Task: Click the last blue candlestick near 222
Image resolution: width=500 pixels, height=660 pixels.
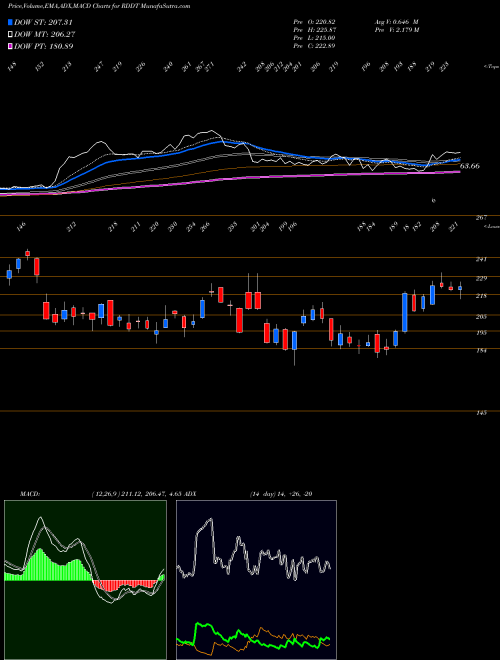Action: point(460,288)
